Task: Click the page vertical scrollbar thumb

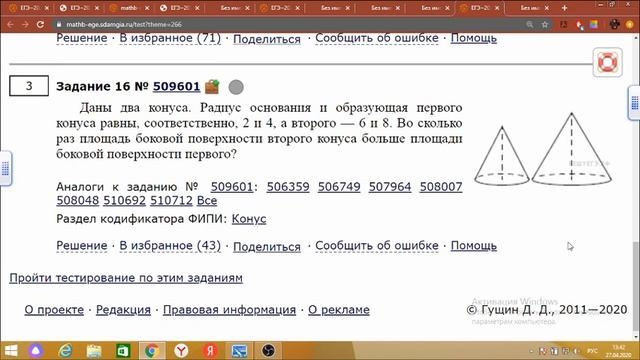Action: click(636, 286)
